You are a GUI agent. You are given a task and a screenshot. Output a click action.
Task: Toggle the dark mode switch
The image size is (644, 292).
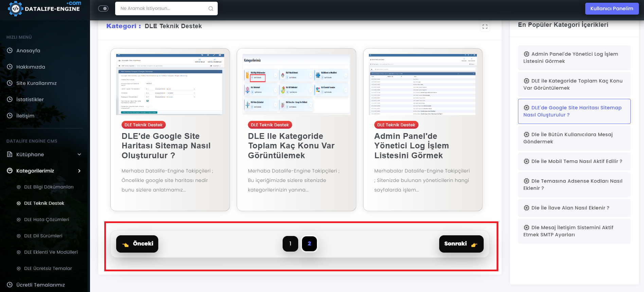(x=103, y=8)
